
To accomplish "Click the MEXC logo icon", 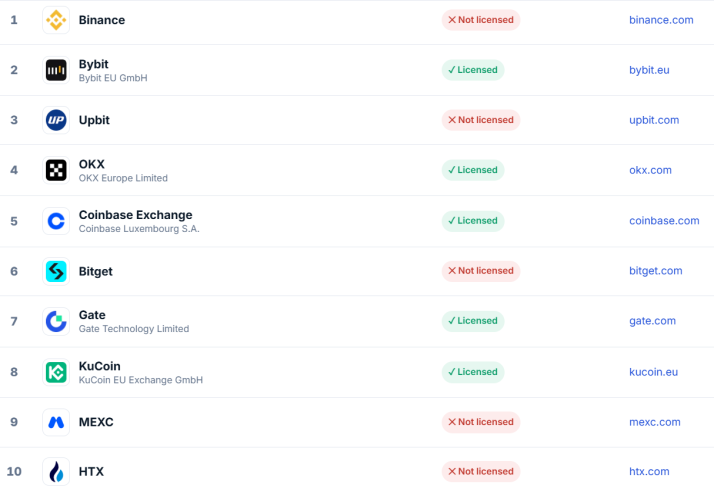I will 56,422.
